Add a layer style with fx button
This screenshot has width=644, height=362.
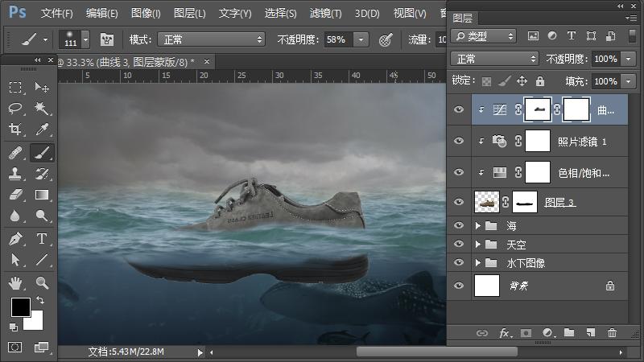click(x=505, y=333)
